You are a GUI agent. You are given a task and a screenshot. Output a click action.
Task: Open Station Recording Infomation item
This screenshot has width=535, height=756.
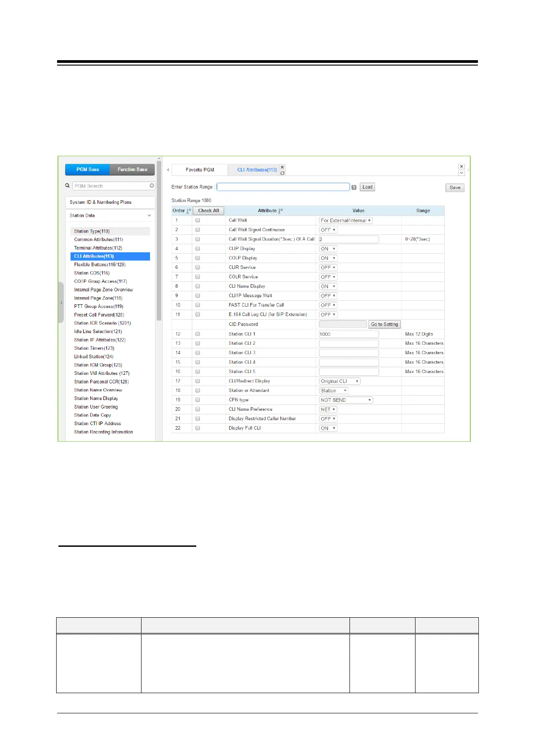click(103, 432)
